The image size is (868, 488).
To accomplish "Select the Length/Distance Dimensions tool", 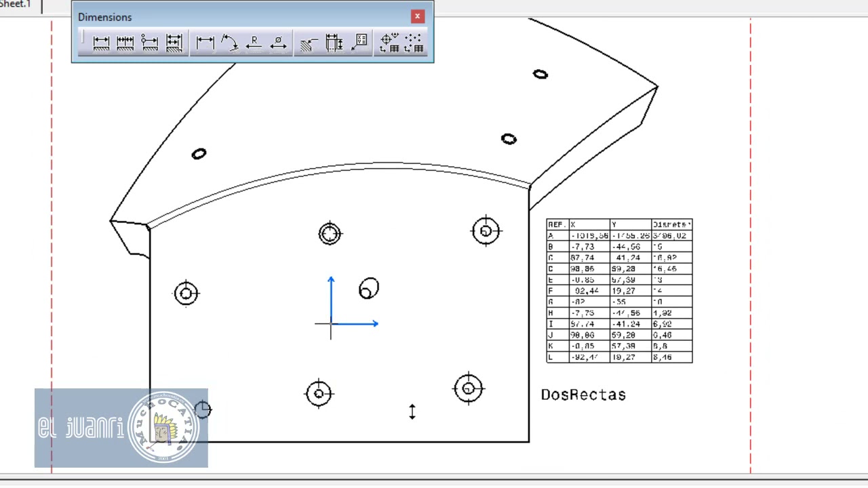I will (205, 43).
